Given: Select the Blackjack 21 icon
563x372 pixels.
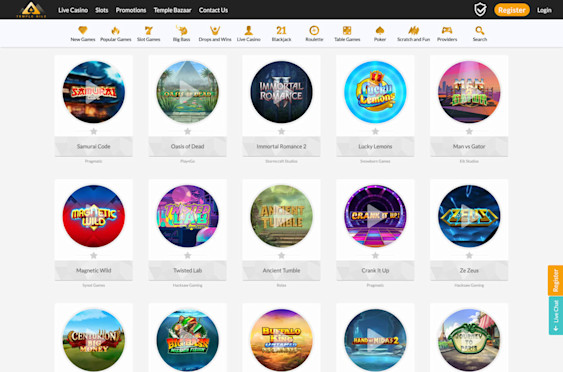Looking at the screenshot, I should pos(281,31).
